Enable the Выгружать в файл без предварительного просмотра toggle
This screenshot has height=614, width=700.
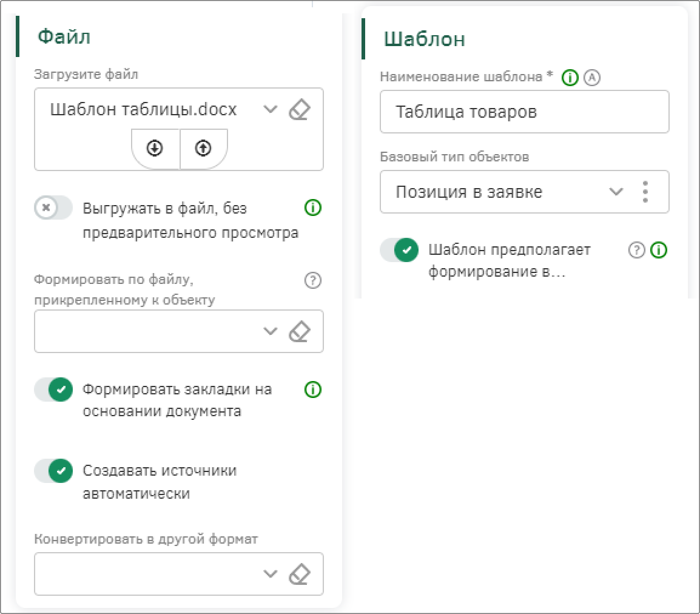[x=53, y=207]
